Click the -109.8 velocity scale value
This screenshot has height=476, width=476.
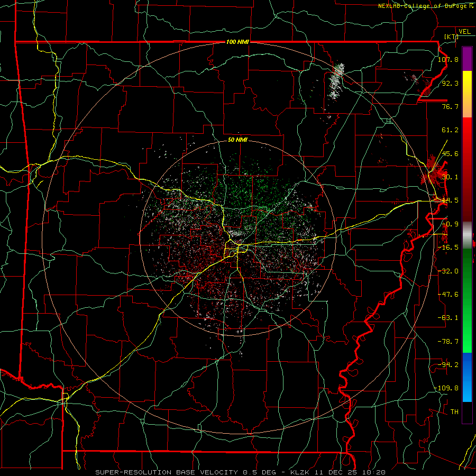(446, 388)
